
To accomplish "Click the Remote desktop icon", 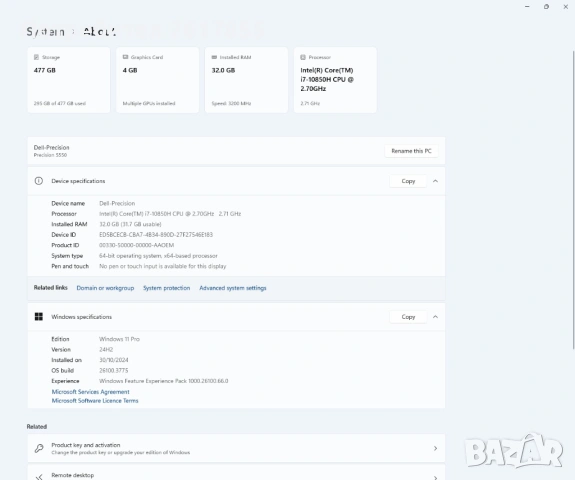I will 39,477.
